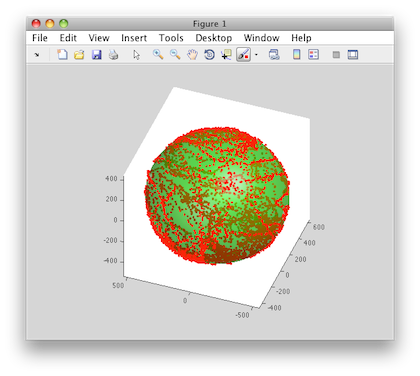Activate the Zoom In magnifier
The width and height of the screenshot is (420, 376).
[158, 54]
